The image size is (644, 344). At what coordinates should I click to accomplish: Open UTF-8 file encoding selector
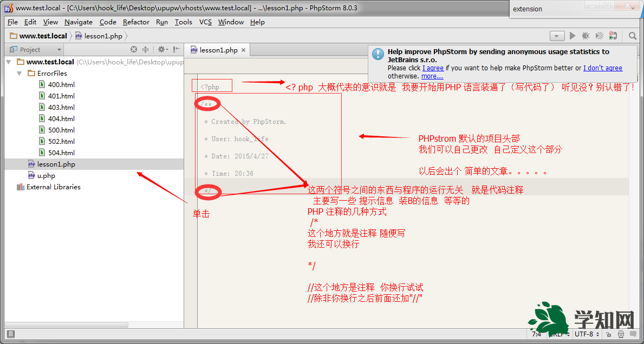(587, 334)
